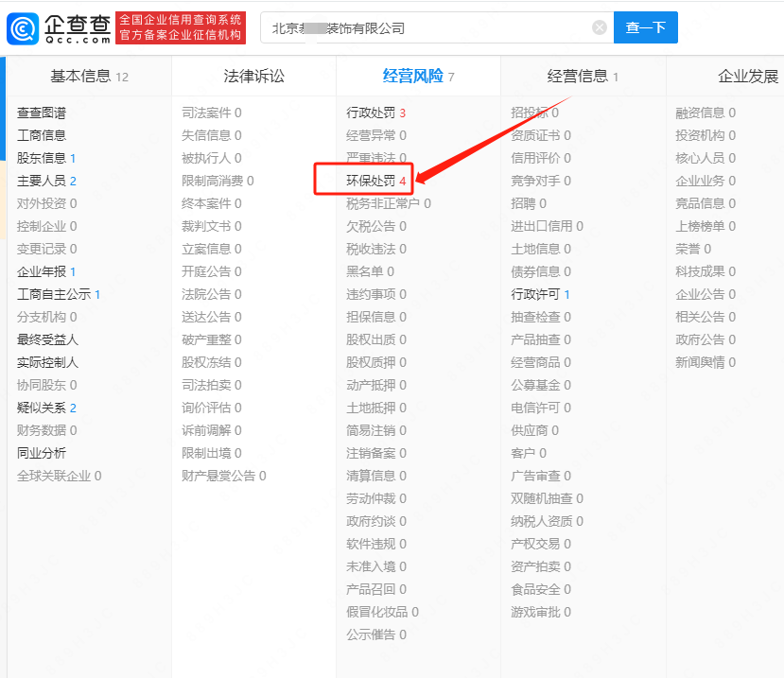
Task: Click the 查一下 search button
Action: point(646,27)
